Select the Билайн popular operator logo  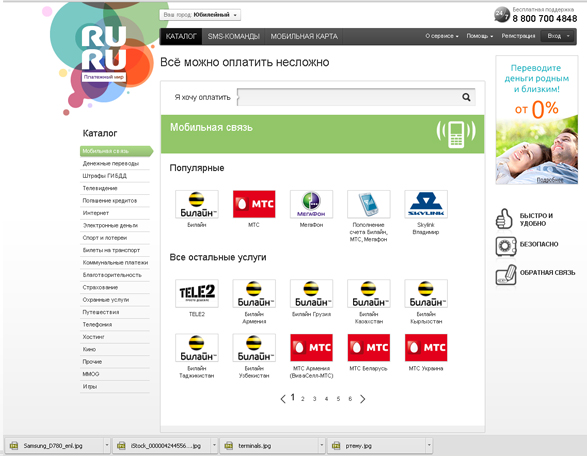pyautogui.click(x=197, y=204)
